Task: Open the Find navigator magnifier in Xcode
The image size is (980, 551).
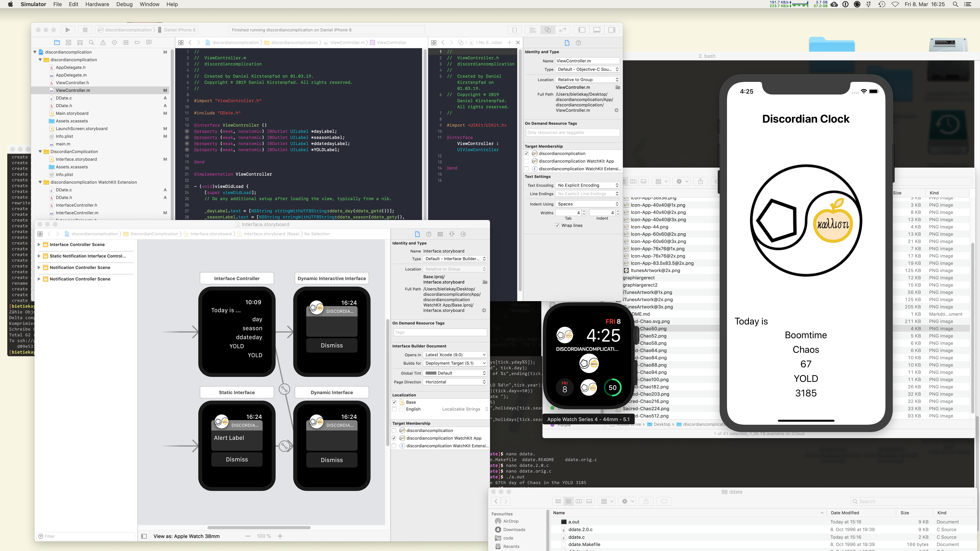Action: 91,43
